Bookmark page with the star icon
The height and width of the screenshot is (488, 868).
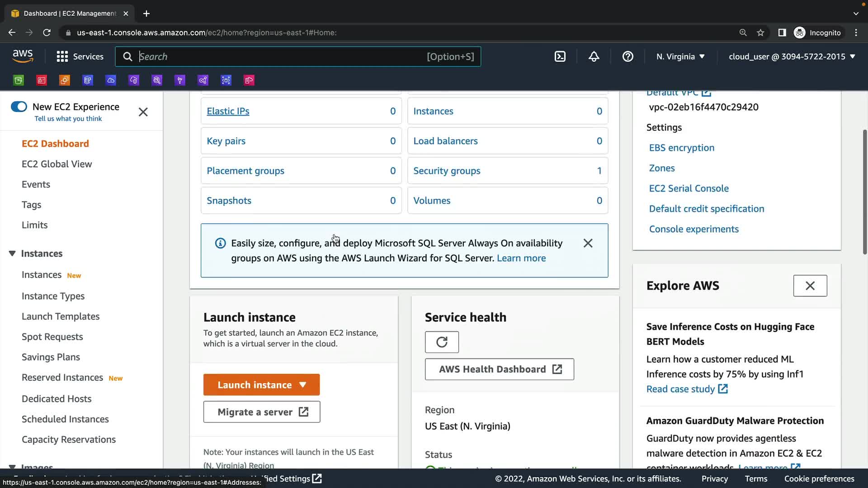pos(760,33)
